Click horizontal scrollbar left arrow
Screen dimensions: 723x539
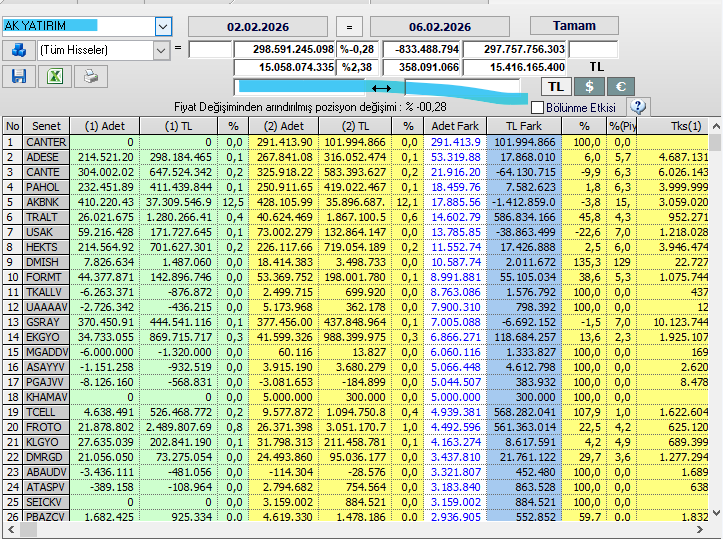[11, 529]
